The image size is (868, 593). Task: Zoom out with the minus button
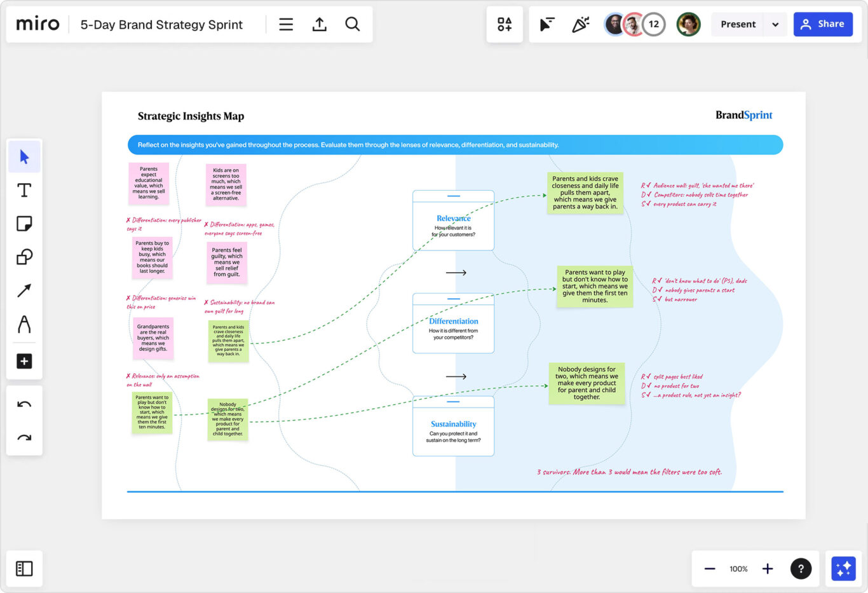pyautogui.click(x=710, y=569)
